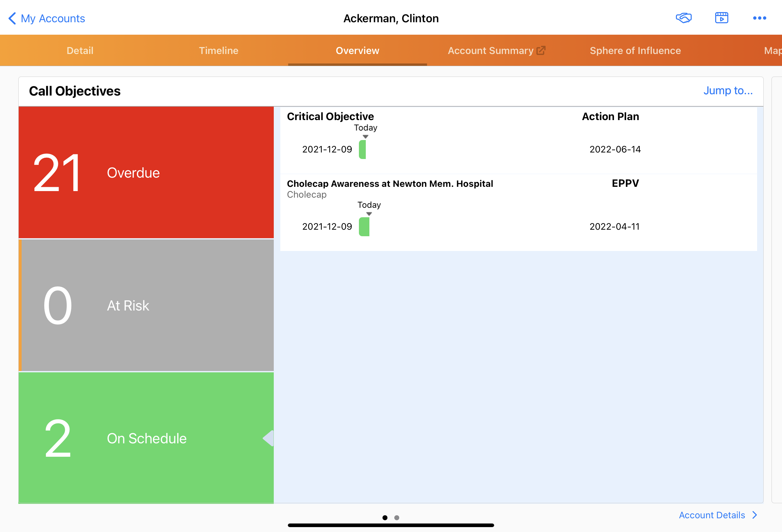782x532 pixels.
Task: Click the external link icon on Account Summary
Action: pos(541,50)
